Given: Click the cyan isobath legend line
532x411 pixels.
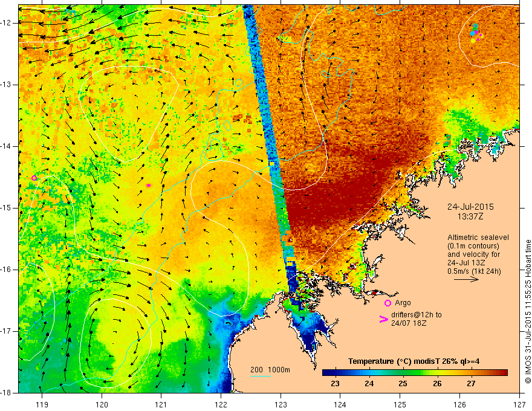Looking at the screenshot, I should (261, 376).
